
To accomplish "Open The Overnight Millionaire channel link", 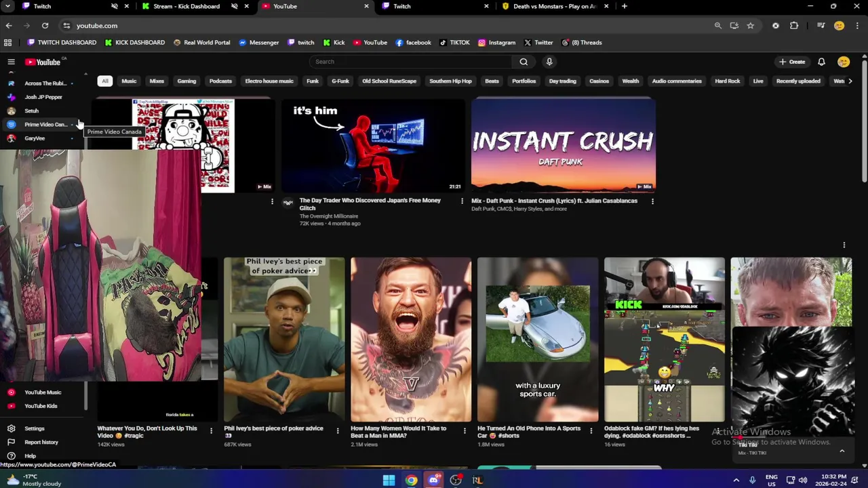I will point(329,216).
